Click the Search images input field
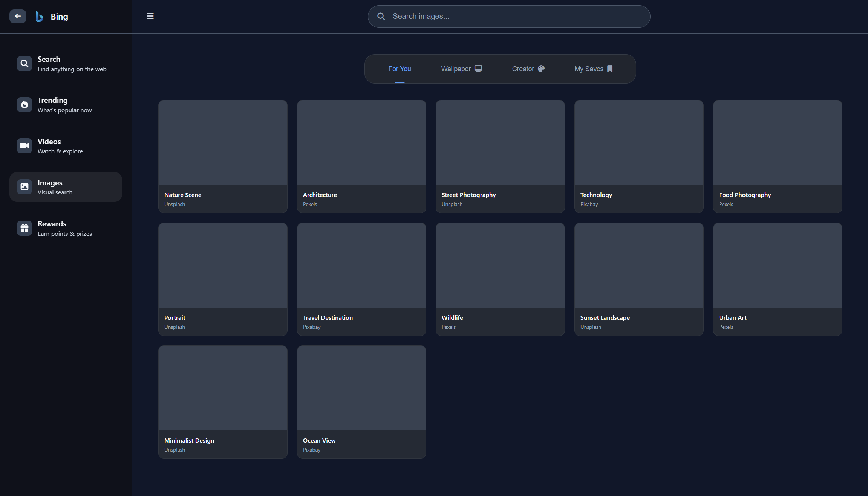The height and width of the screenshot is (496, 868). (516, 17)
